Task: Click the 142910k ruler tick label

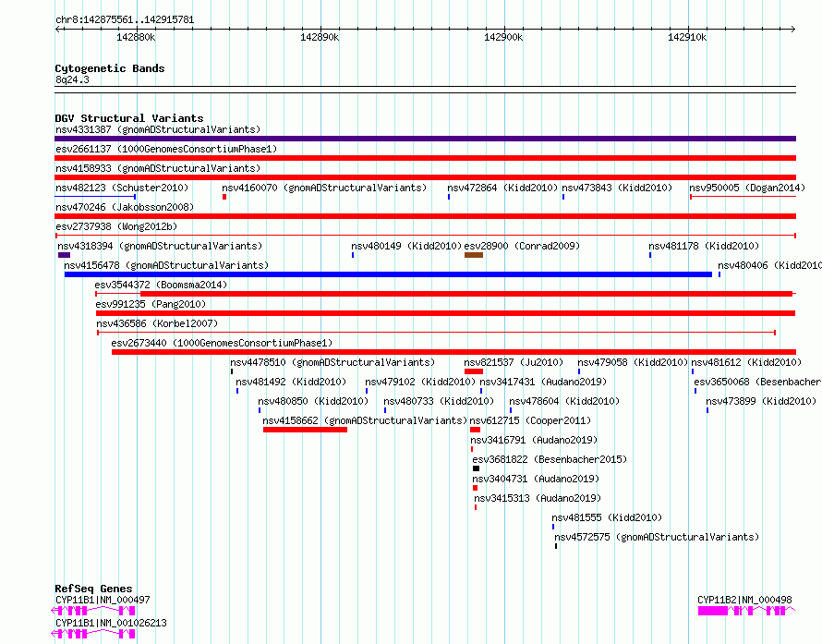Action: pyautogui.click(x=687, y=37)
